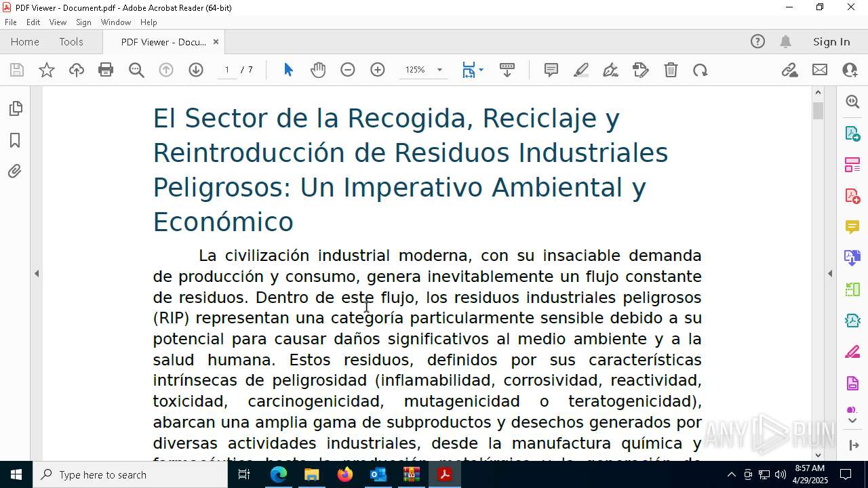Rotate the page with rotate icon
Screen dimensions: 868x488
701,70
